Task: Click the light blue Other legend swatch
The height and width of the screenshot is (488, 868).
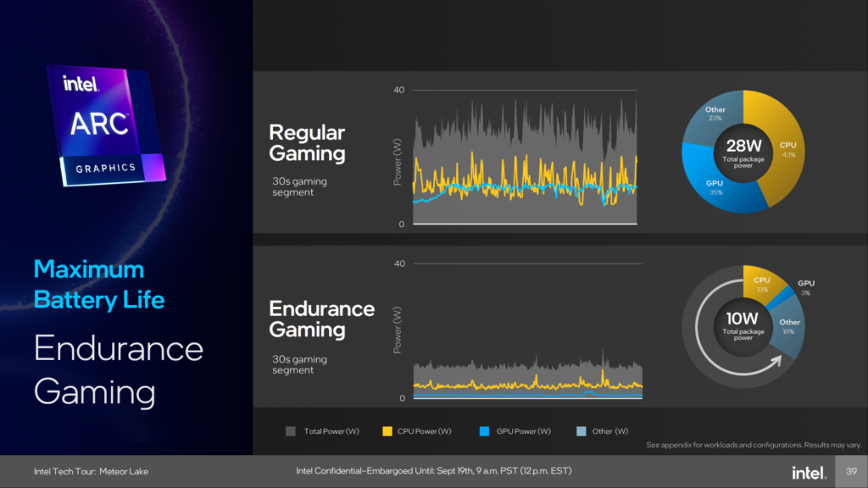Action: [x=581, y=431]
